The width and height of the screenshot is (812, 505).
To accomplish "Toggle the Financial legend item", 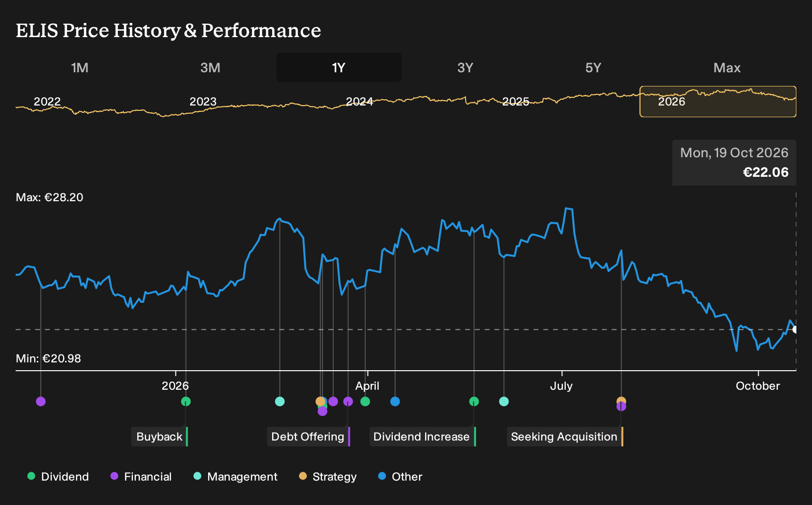I will point(141,477).
